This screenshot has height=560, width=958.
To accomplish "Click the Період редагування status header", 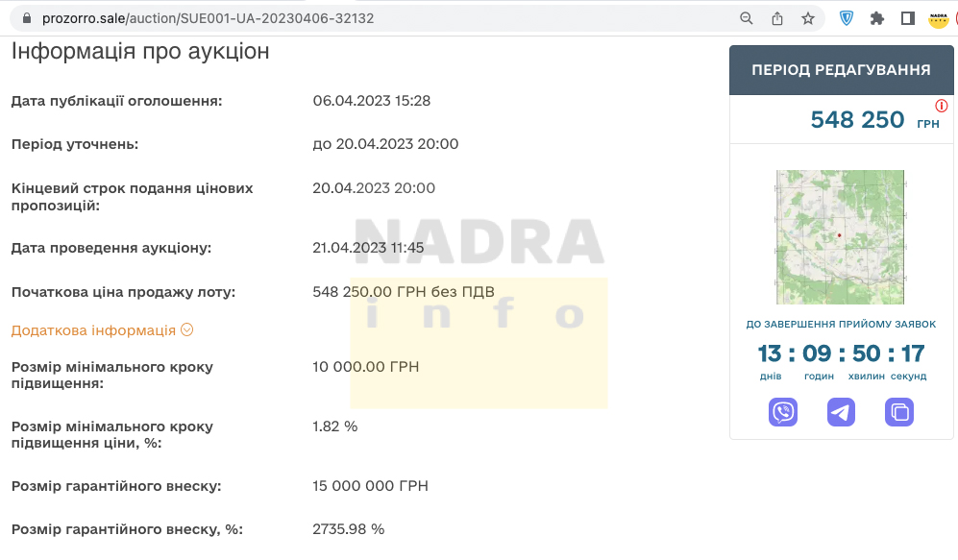I will point(840,70).
